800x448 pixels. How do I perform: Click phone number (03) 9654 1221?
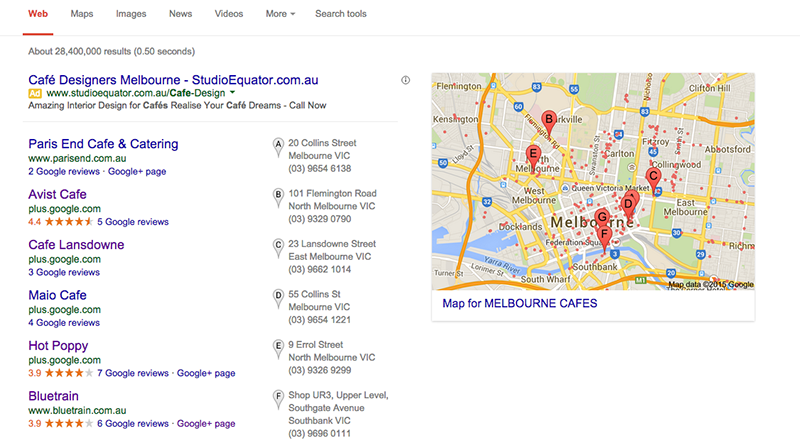[x=319, y=320]
